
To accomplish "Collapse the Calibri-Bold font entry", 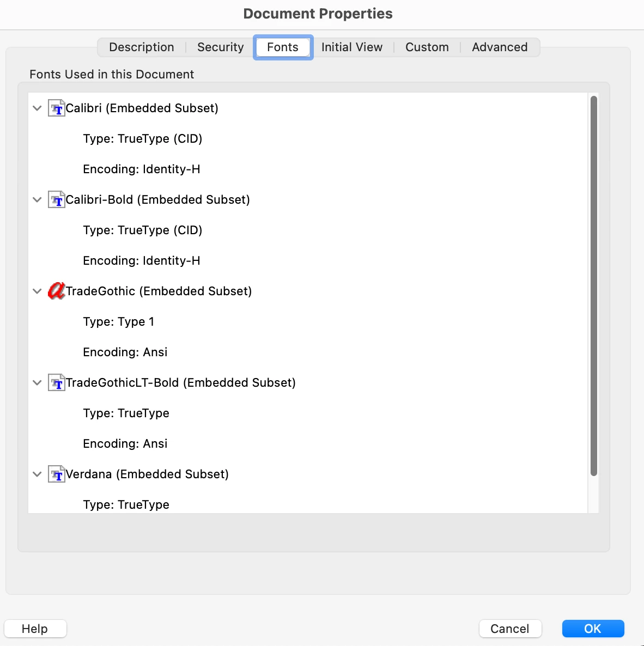I will 37,200.
